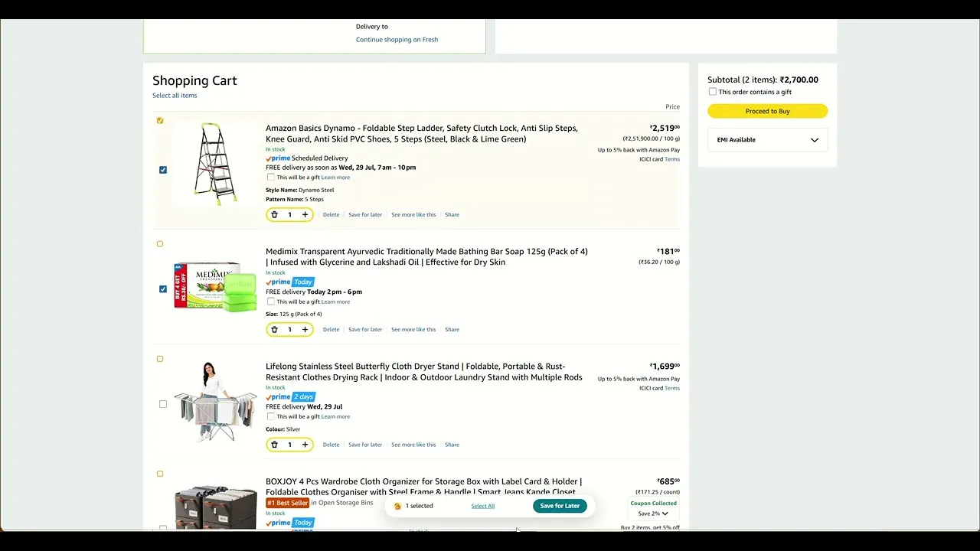Check the selection checkbox for Lifelong dryer stand
Viewport: 980px width, 551px height.
[x=163, y=404]
